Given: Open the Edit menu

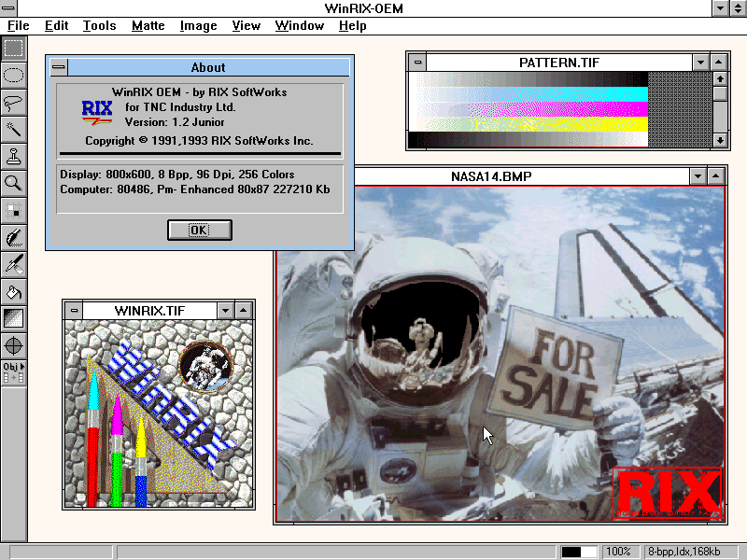Looking at the screenshot, I should coord(56,26).
